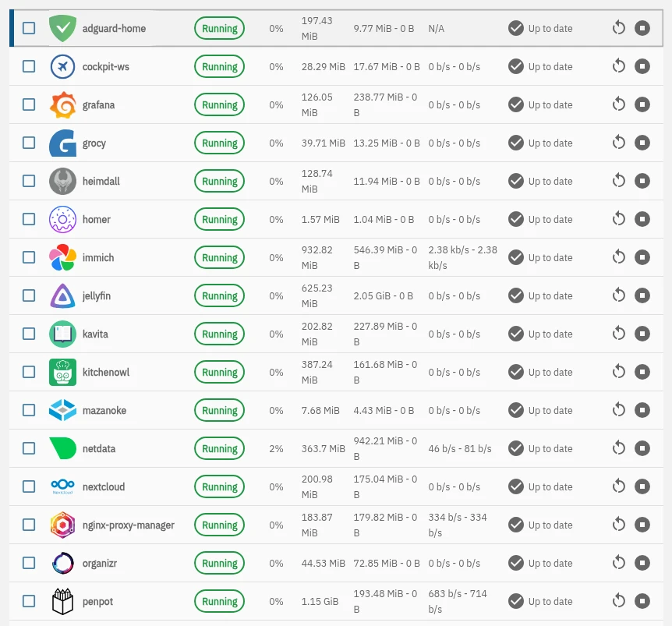This screenshot has width=672, height=626.
Task: Click the Running status badge for immich
Action: 219,257
